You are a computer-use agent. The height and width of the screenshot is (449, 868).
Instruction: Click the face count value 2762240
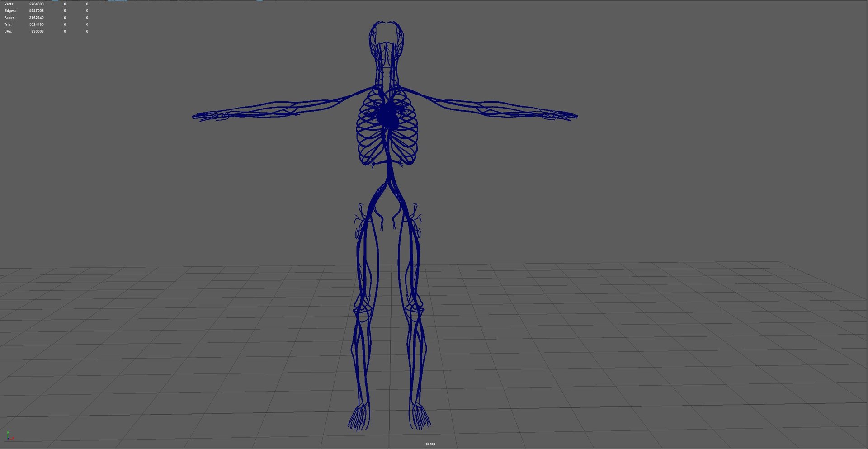[x=37, y=18]
